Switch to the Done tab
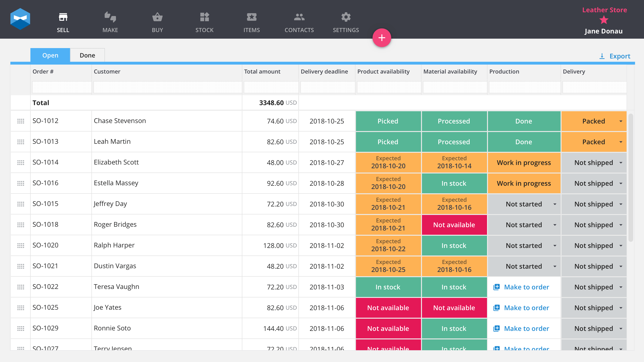The width and height of the screenshot is (644, 362). [87, 55]
